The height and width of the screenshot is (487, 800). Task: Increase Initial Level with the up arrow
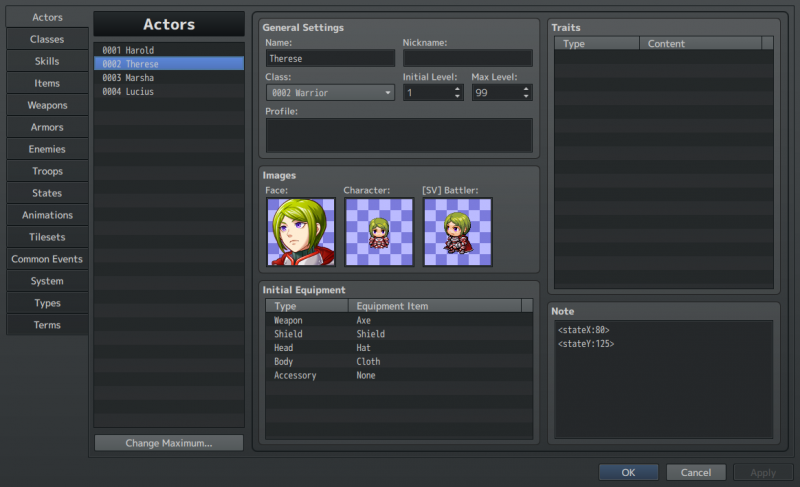coord(457,89)
